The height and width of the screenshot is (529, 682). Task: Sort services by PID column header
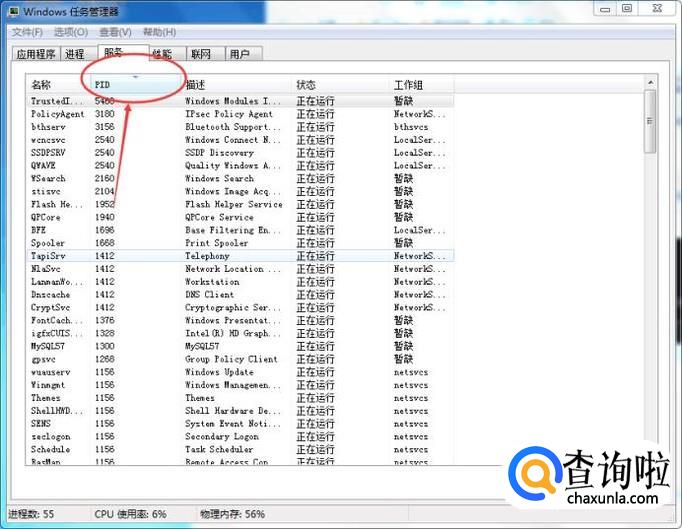(135, 85)
